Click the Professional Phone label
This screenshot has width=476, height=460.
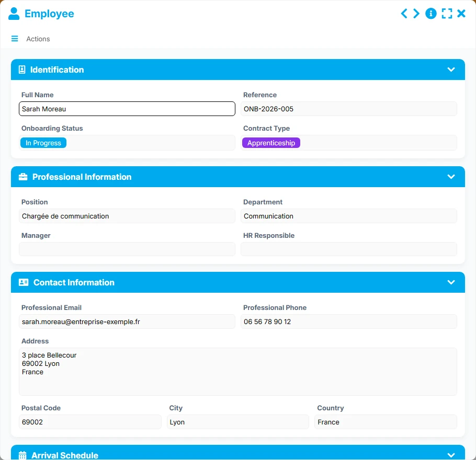(275, 308)
